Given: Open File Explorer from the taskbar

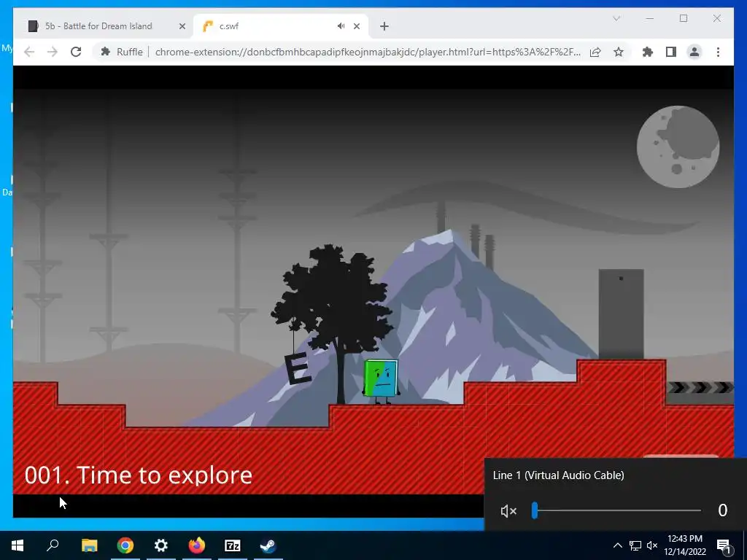Looking at the screenshot, I should (89, 545).
